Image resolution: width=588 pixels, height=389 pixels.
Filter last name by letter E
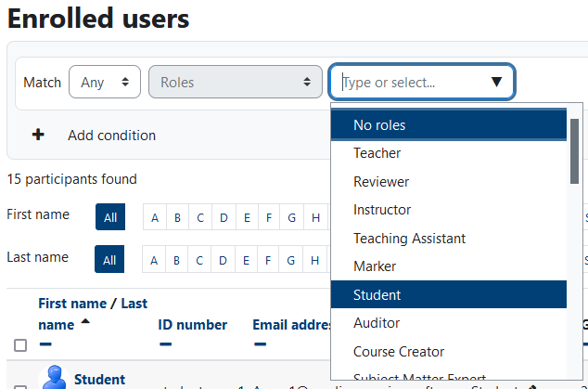click(246, 260)
